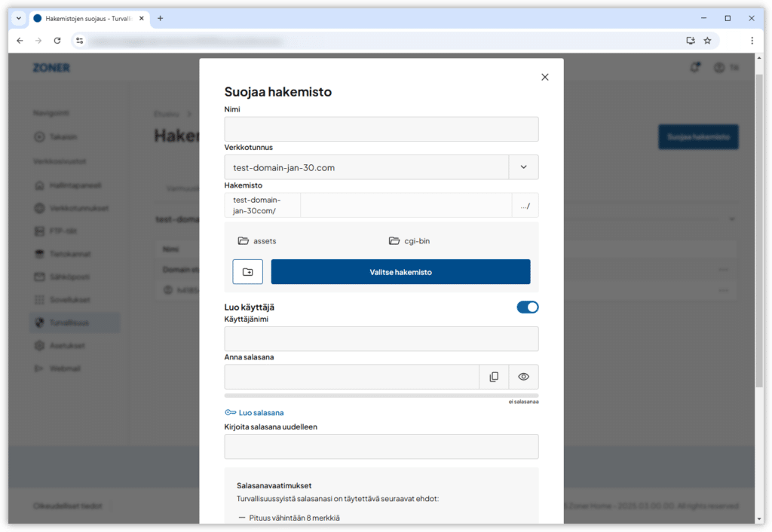
Task: Expand the Verkkotunnus domain dropdown
Action: click(x=523, y=167)
